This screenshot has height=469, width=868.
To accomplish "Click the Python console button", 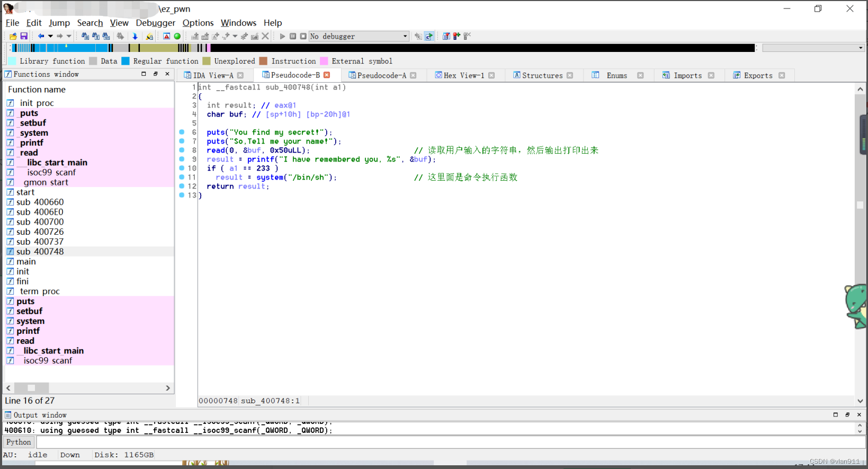I will click(x=19, y=442).
